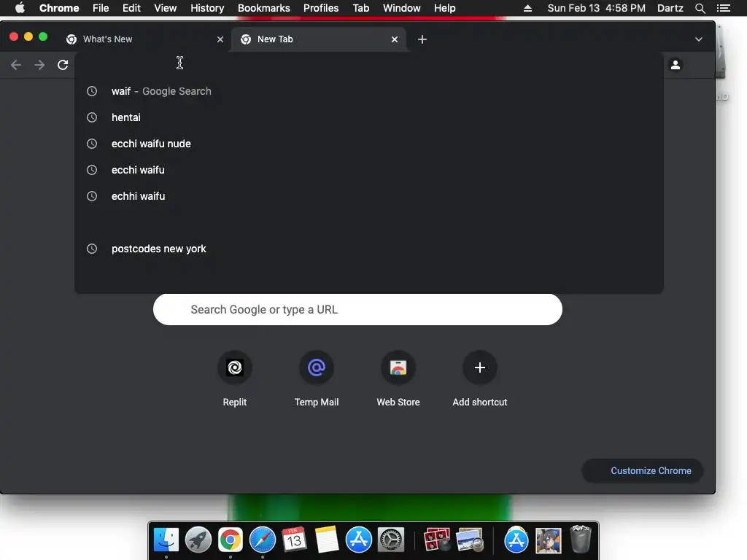Open Photo Booth from the Dock
Image resolution: width=747 pixels, height=560 pixels.
[x=437, y=540]
